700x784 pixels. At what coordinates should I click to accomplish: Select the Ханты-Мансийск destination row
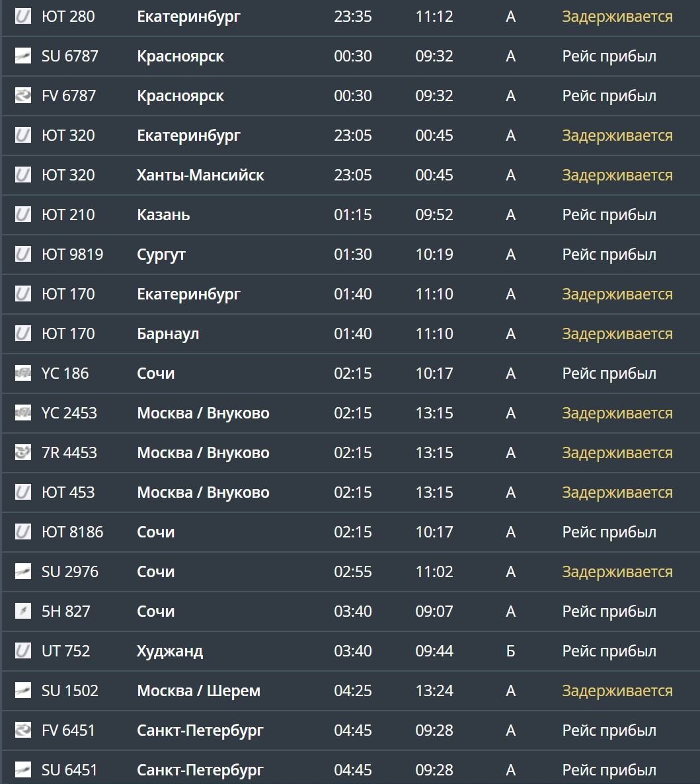click(x=200, y=175)
